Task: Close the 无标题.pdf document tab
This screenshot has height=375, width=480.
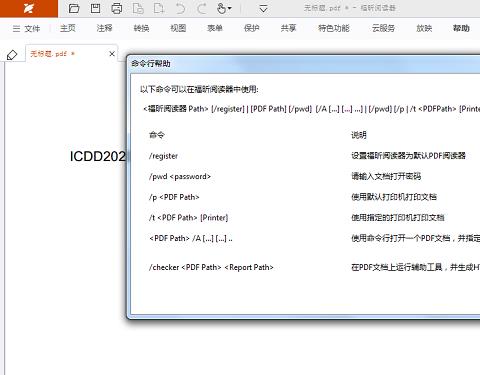Action: [112, 54]
